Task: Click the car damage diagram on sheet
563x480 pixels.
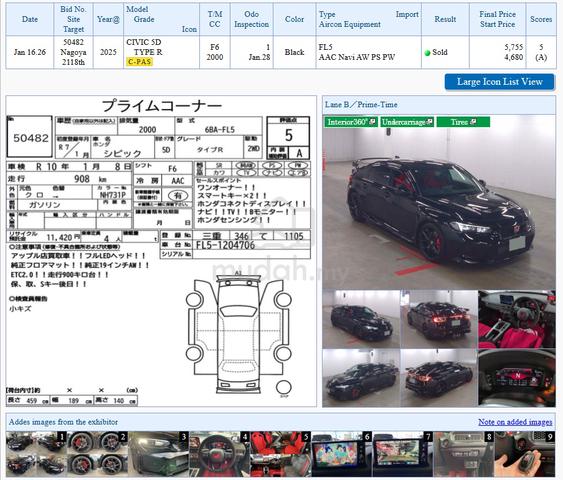Action: 238,334
